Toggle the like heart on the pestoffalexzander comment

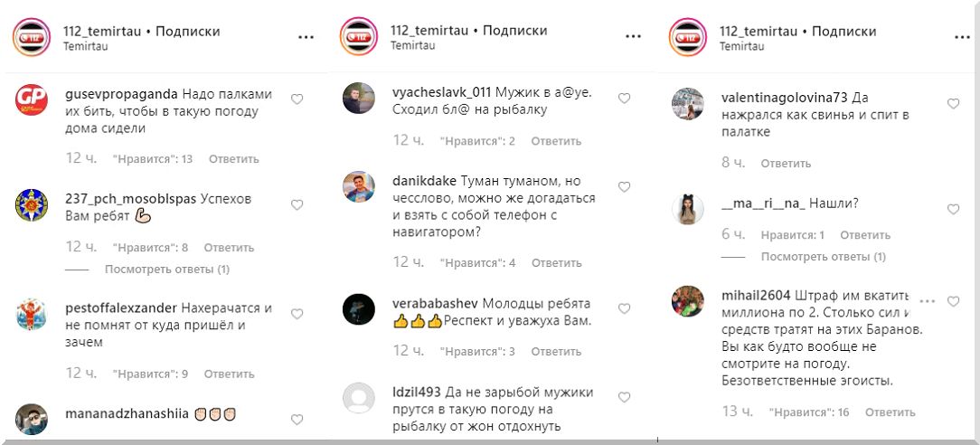297,314
